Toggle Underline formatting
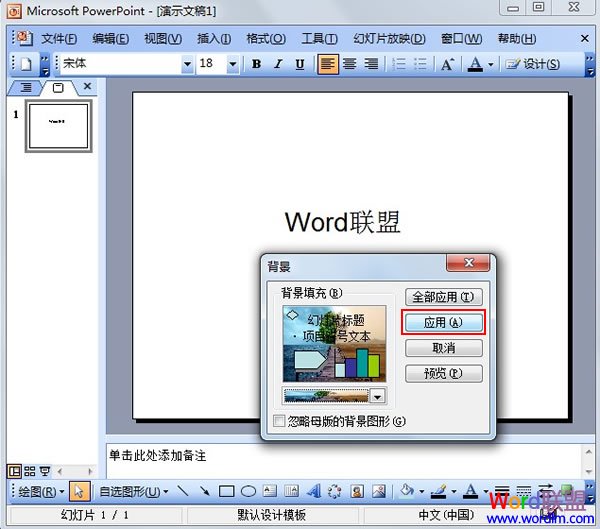 point(300,64)
